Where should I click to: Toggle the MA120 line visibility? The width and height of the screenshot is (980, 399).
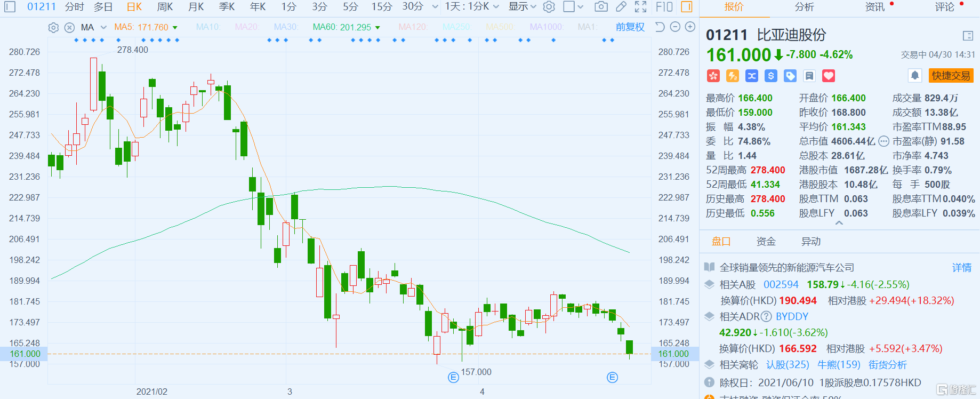click(x=413, y=27)
